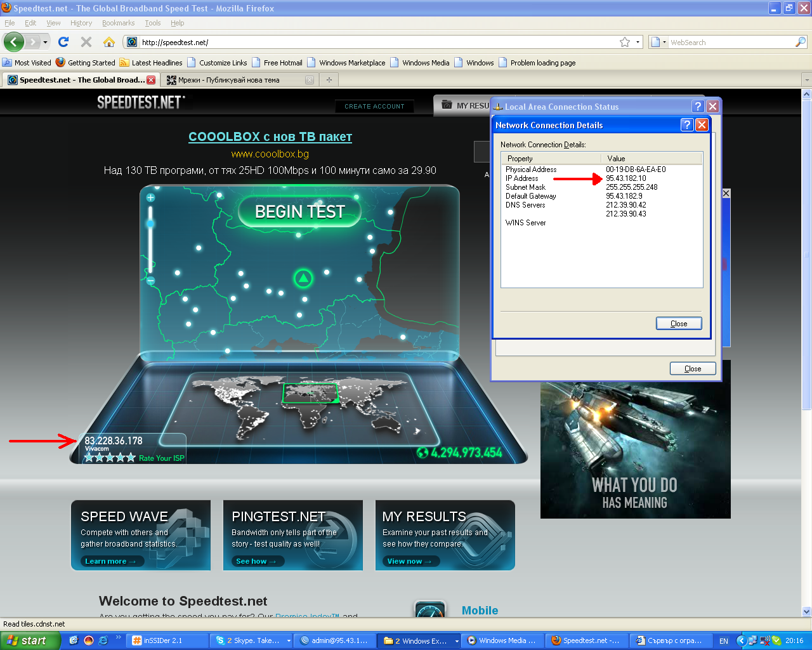Open the address bar history dropdown
812x650 pixels.
(638, 42)
